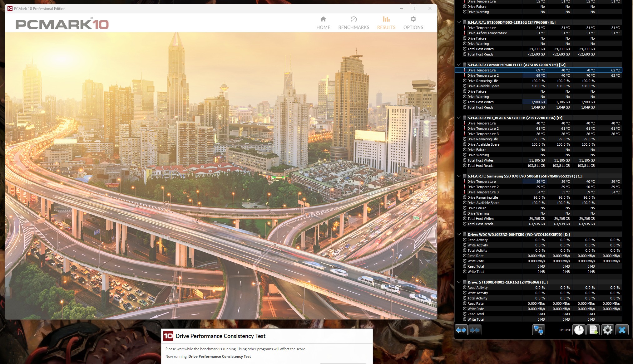Click the thermometer icon beside Drive Airflow Temperature
This screenshot has height=364, width=633.
(x=465, y=33)
